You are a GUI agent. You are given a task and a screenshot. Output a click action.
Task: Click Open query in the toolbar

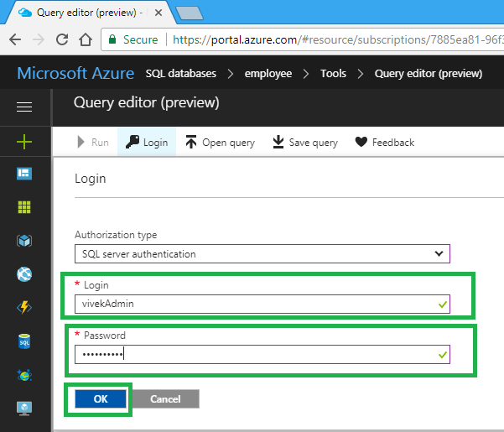tap(221, 142)
